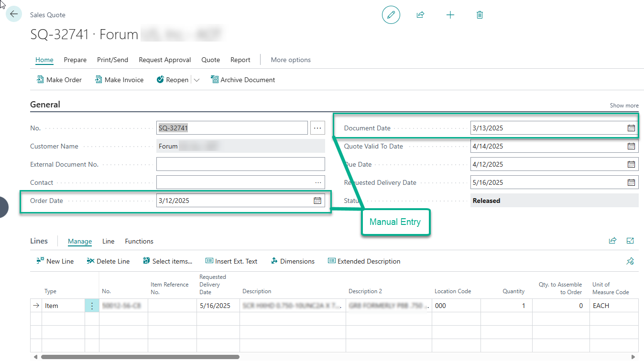The width and height of the screenshot is (644, 361).
Task: Go back with the left arrow button
Action: [13, 14]
